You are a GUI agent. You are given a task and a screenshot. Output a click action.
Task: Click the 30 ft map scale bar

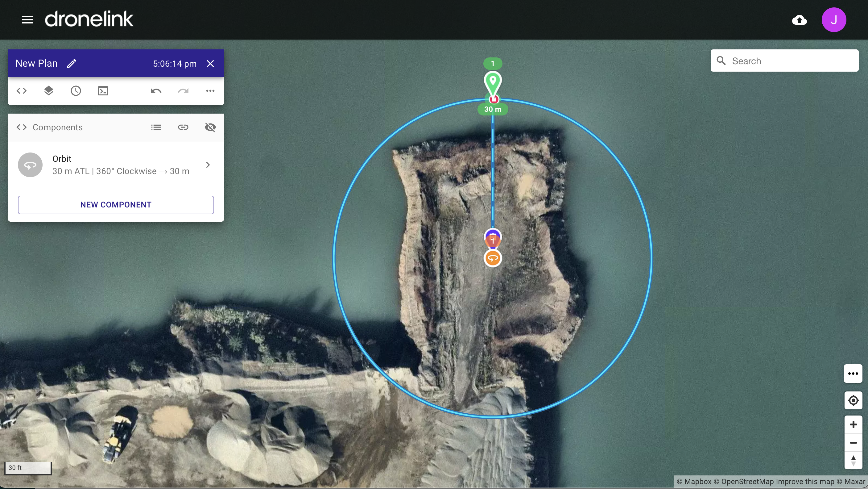click(x=28, y=468)
